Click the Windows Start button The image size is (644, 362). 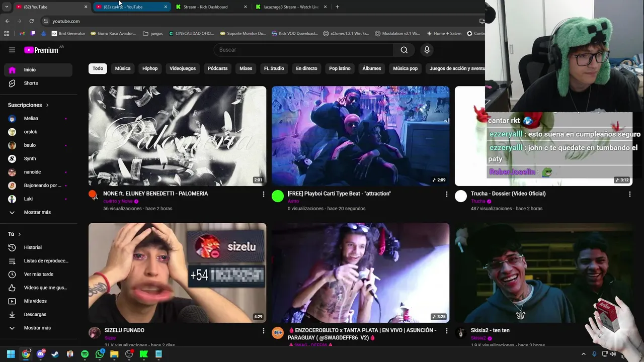[x=11, y=354]
